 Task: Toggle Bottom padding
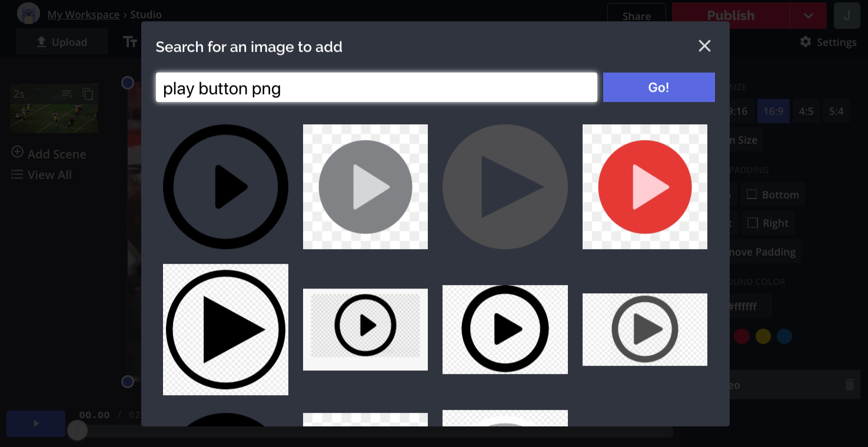tap(773, 194)
